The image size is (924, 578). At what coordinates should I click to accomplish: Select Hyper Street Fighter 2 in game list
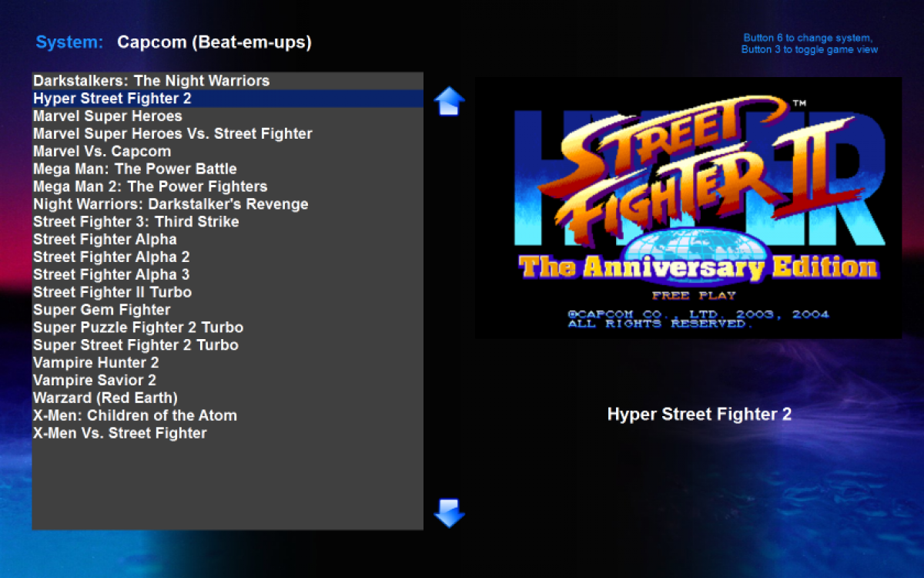click(x=227, y=99)
